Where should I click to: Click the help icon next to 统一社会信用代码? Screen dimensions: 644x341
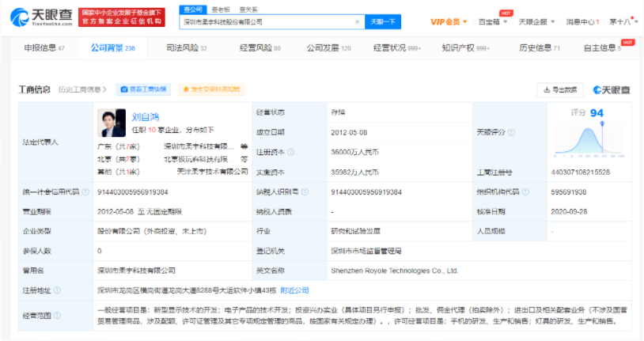point(85,192)
